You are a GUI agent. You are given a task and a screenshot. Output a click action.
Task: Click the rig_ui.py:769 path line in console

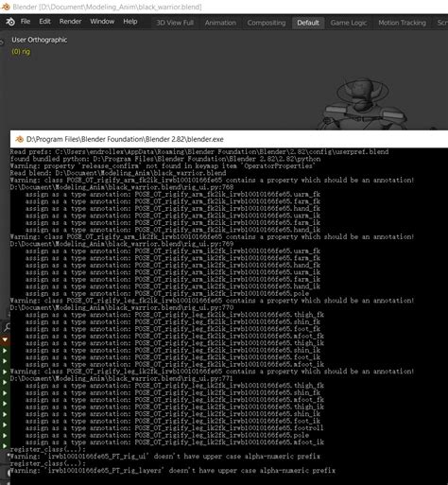(x=122, y=244)
